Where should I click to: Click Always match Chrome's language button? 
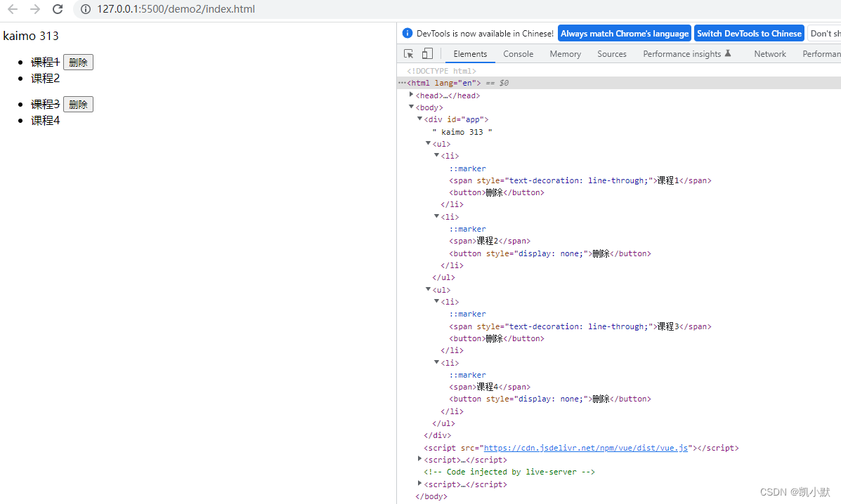pos(625,33)
